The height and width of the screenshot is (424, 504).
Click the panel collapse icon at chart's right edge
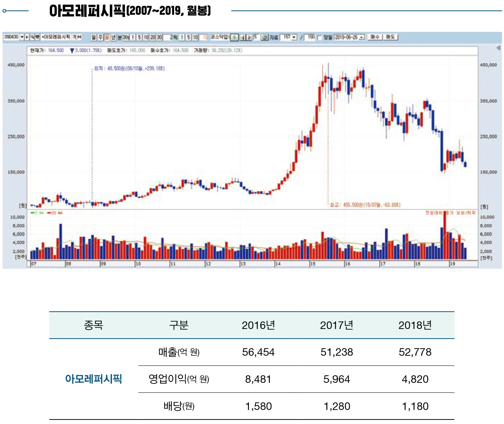tap(499, 48)
